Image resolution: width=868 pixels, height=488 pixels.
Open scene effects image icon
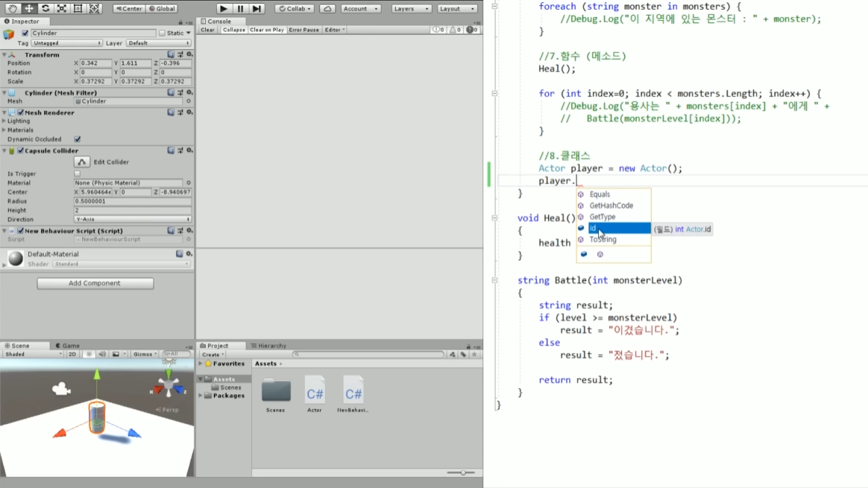[116, 354]
